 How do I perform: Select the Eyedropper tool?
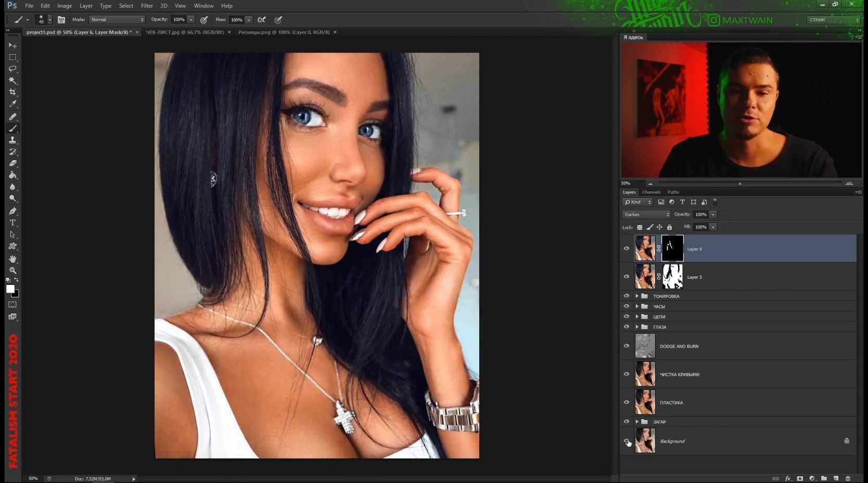[12, 104]
